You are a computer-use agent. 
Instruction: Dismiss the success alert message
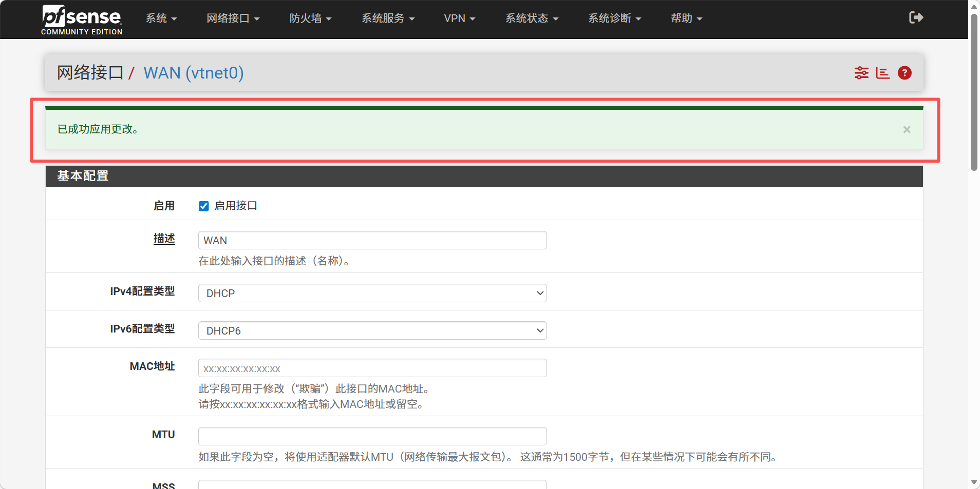pyautogui.click(x=907, y=130)
